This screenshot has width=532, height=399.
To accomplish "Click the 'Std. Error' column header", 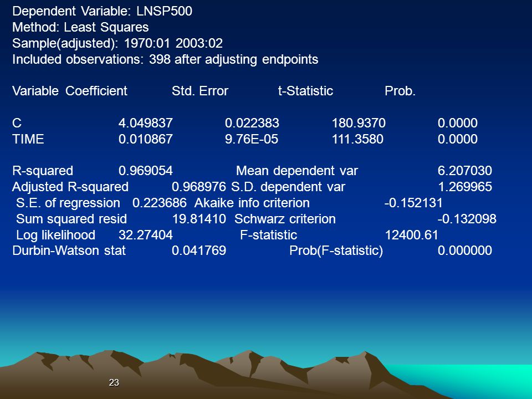I will pyautogui.click(x=200, y=91).
